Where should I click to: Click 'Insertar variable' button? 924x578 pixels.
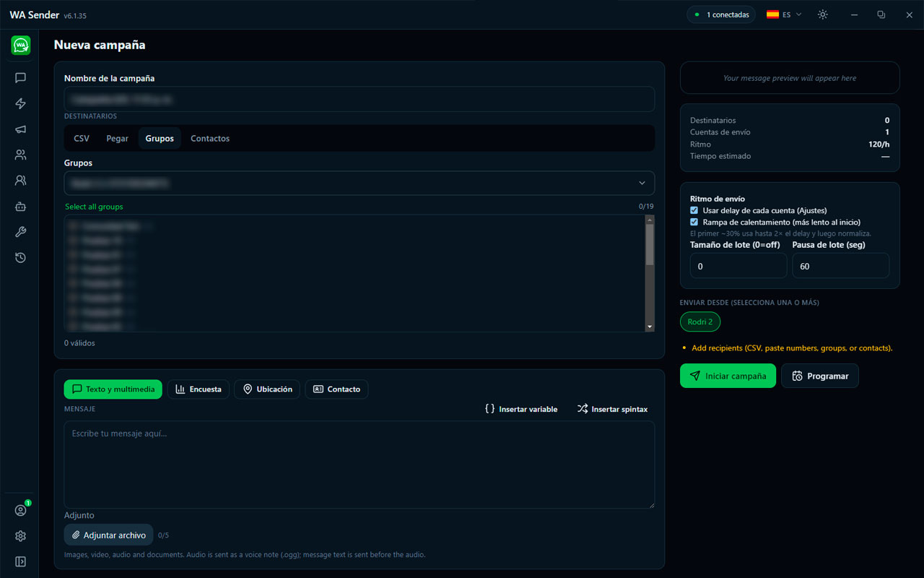pyautogui.click(x=521, y=409)
